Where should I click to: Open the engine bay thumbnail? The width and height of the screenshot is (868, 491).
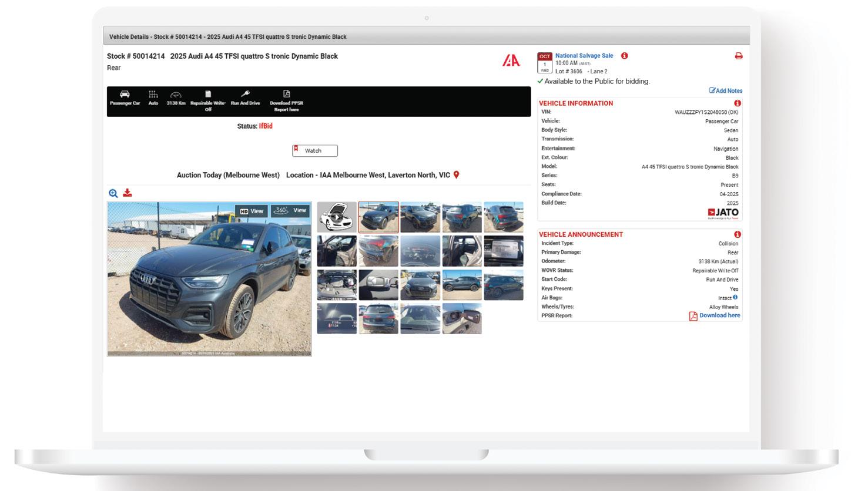[x=337, y=285]
